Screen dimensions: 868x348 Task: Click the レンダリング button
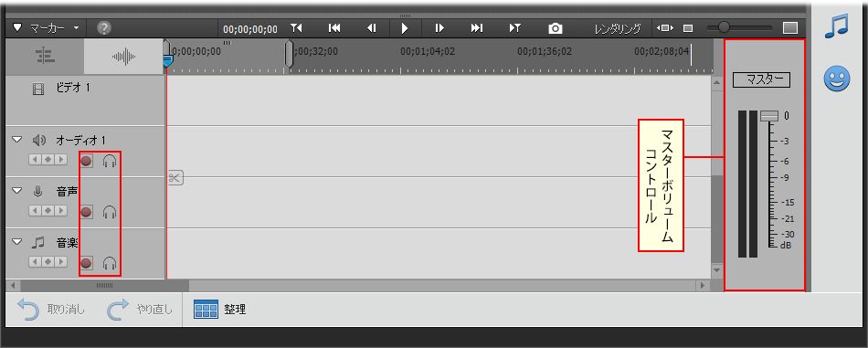618,28
